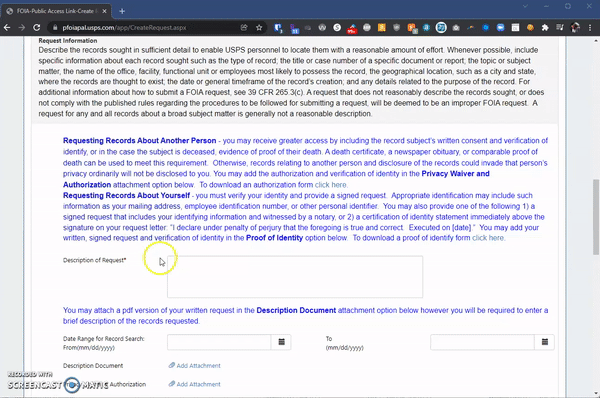
Task: Focus the To date range field
Action: click(x=482, y=342)
